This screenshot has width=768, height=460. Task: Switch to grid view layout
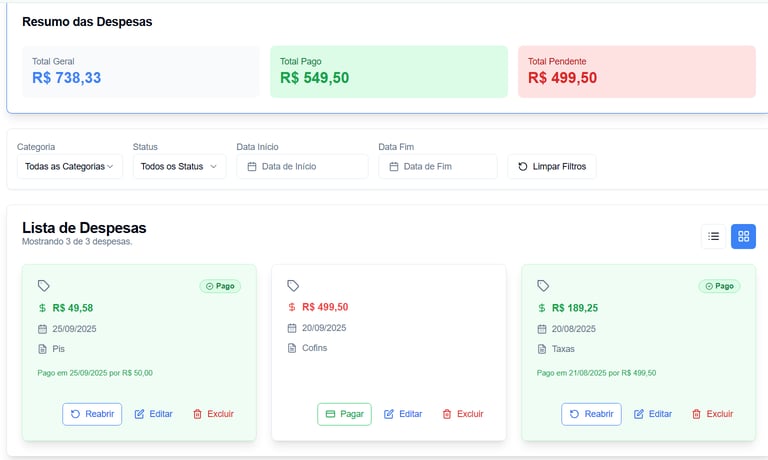(743, 236)
